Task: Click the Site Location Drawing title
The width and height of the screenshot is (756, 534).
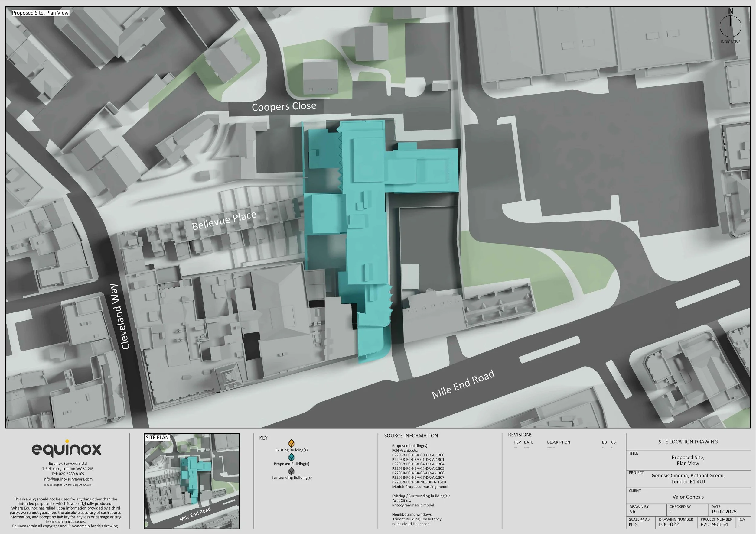Action: (x=688, y=442)
